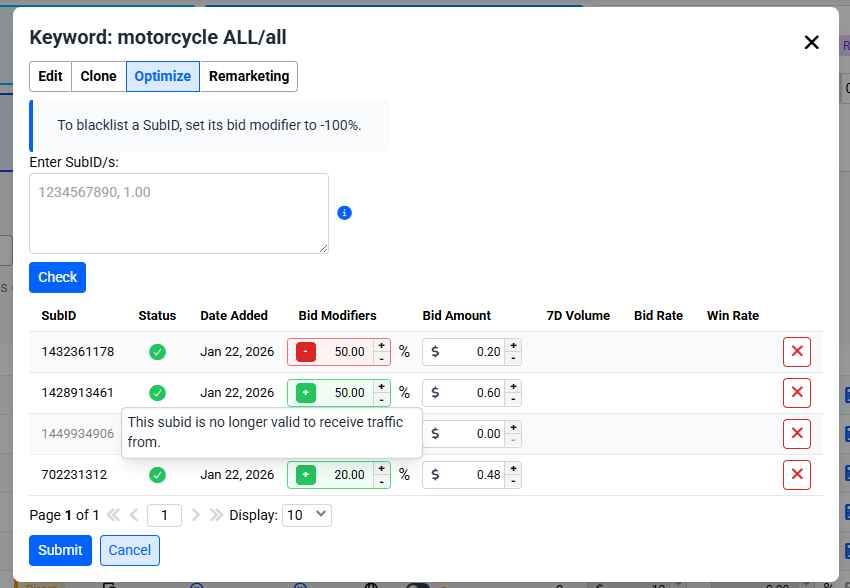Increase bid amount for SubID 1432361178

(513, 346)
